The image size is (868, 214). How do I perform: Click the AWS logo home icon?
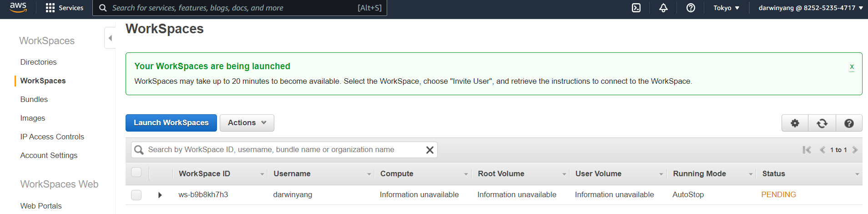tap(18, 8)
